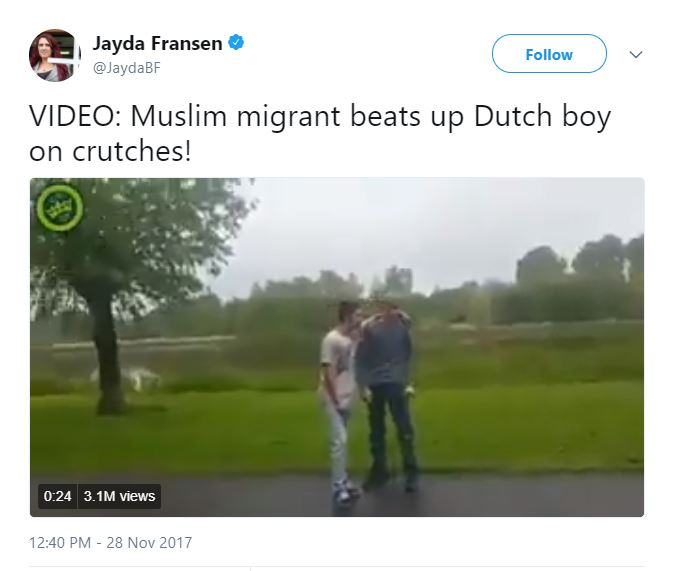Expand the tweet options chevron
Screen dimensions: 676x571
coord(636,54)
